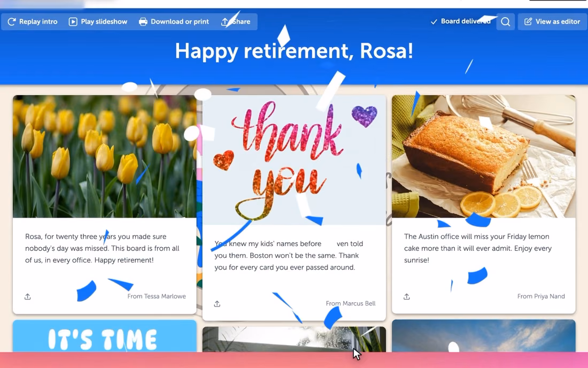Screen dimensions: 588x368
Task: Click message starting 'Rosa, for twenty three years'
Action: (x=103, y=248)
